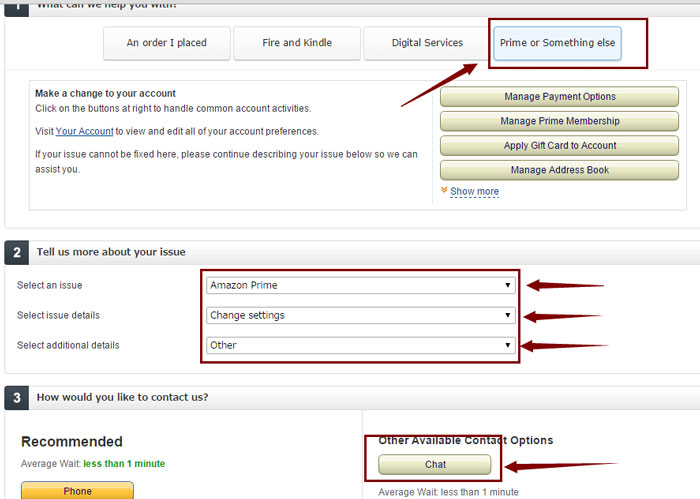Open the "Select an issue" dropdown showing Amazon Prime
Viewport: 700px width, 499px height.
360,285
